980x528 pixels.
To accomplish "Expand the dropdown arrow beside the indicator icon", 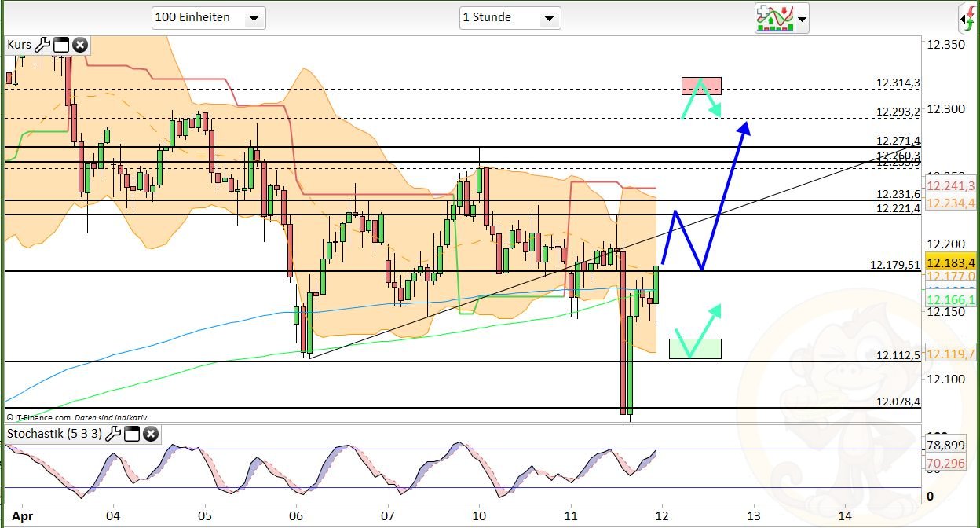I will 803,18.
